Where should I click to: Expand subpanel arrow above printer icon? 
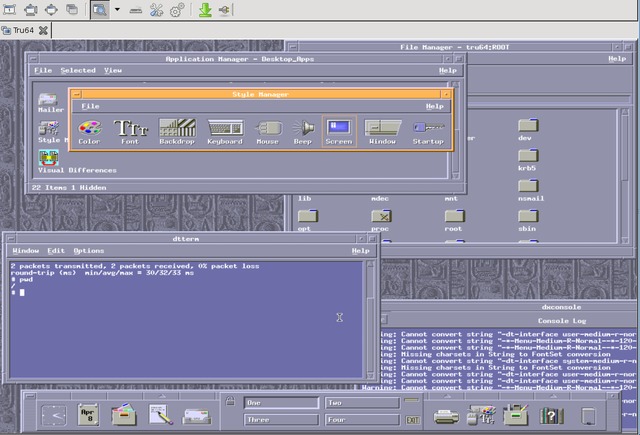point(447,396)
